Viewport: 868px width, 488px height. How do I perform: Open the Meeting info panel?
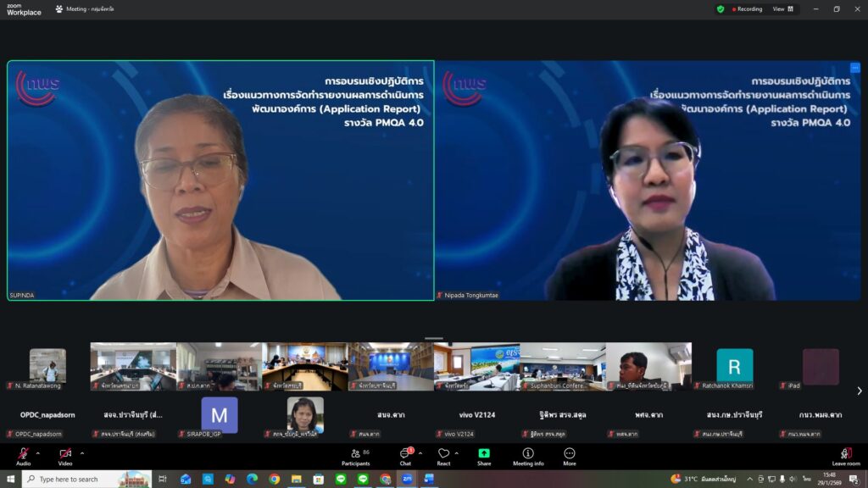pos(528,457)
